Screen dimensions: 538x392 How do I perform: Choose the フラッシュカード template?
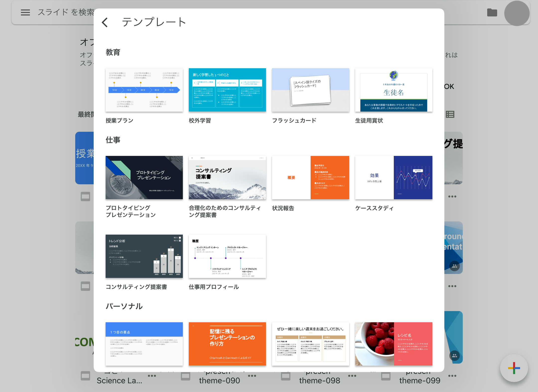(311, 90)
